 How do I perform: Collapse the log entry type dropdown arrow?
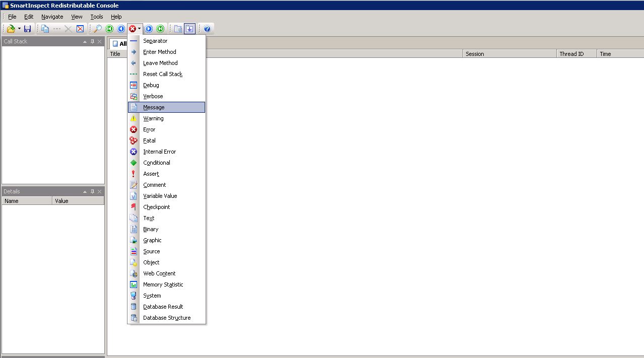point(140,29)
